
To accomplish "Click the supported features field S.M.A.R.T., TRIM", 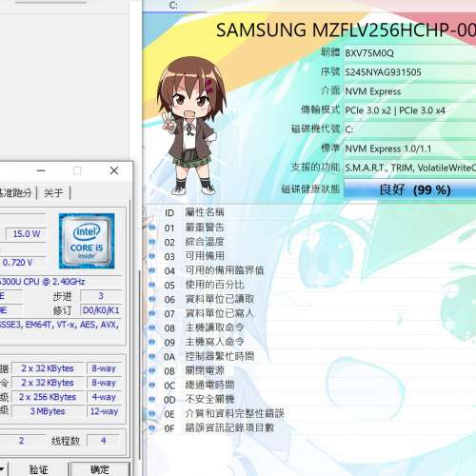I will [x=410, y=168].
